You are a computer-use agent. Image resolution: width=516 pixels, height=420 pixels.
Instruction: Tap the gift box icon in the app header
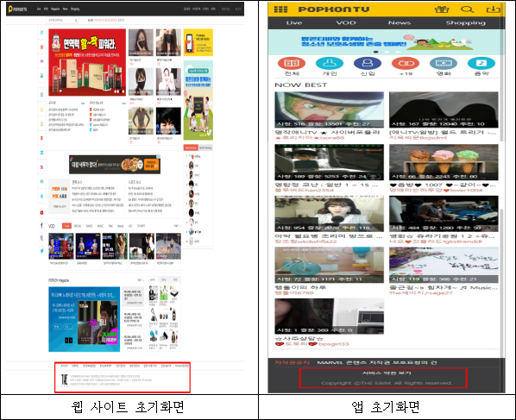click(442, 9)
